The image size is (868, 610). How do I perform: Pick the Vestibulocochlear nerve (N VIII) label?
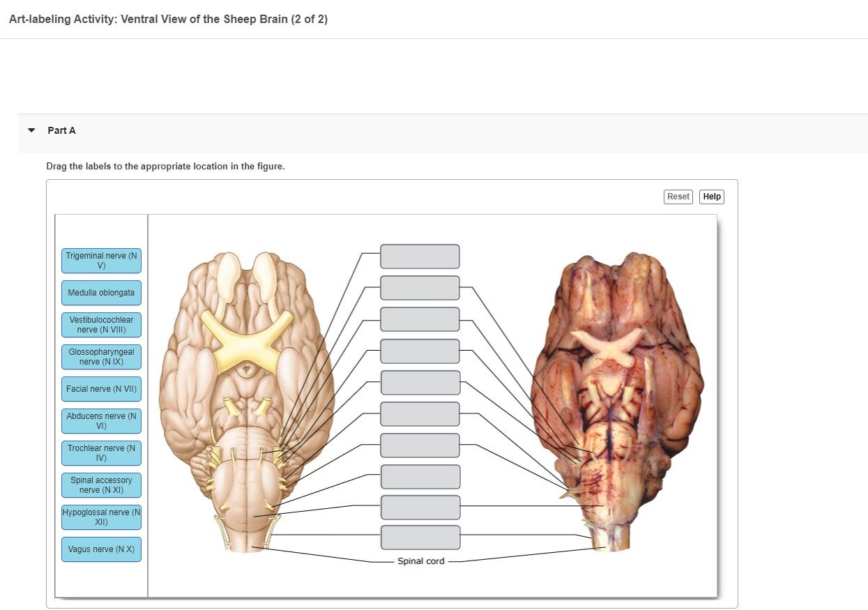(101, 324)
